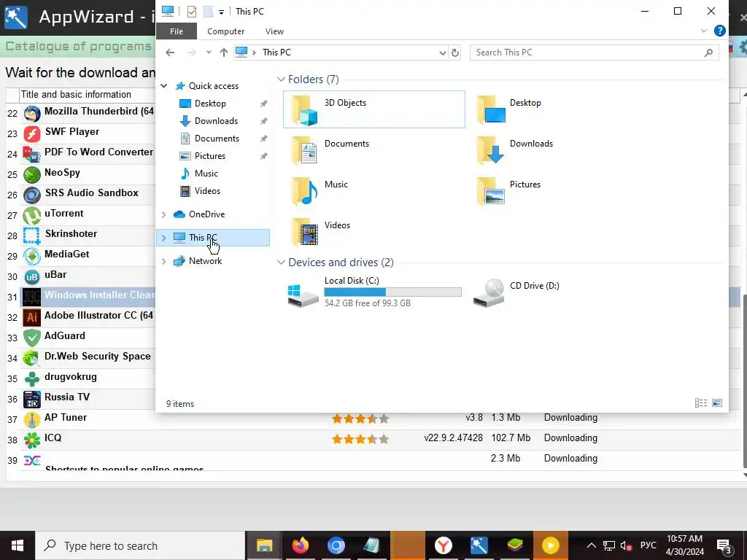Screen dimensions: 747x560
Task: Select SWF Player icon in AppWizard list
Action: pyautogui.click(x=32, y=134)
